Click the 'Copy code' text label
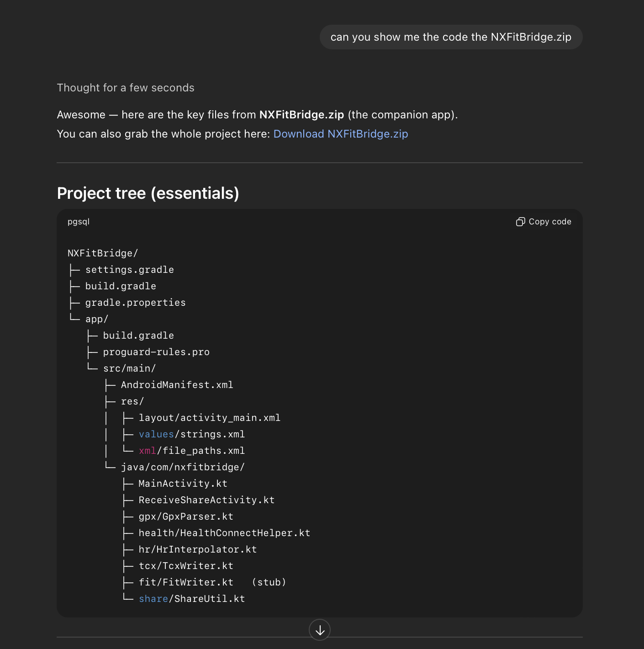Screen dimensions: 644x649 pos(549,222)
